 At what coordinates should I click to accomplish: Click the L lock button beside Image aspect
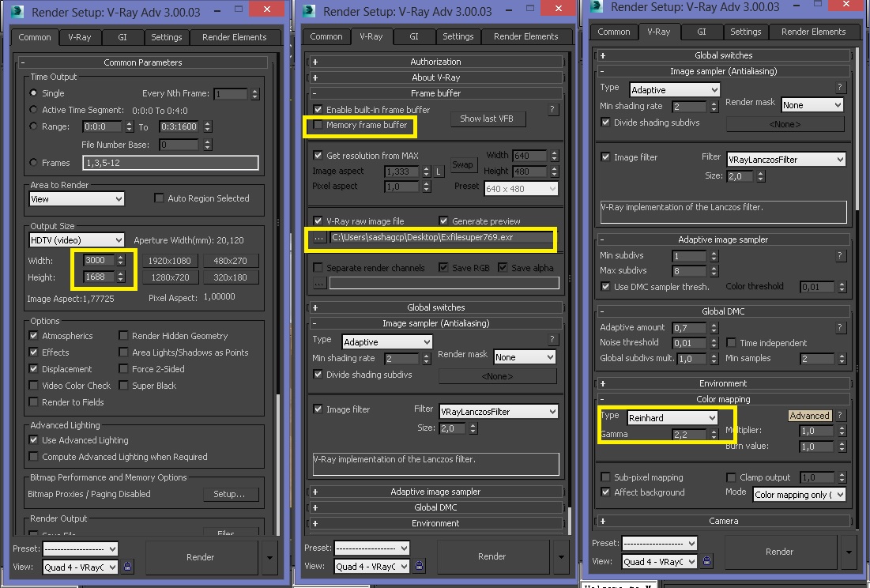pyautogui.click(x=439, y=171)
